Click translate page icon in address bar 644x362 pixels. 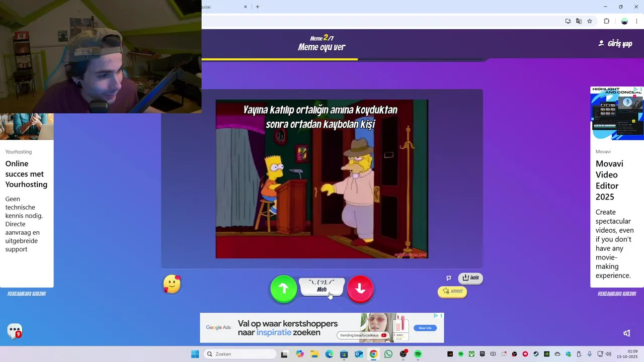pos(579,21)
